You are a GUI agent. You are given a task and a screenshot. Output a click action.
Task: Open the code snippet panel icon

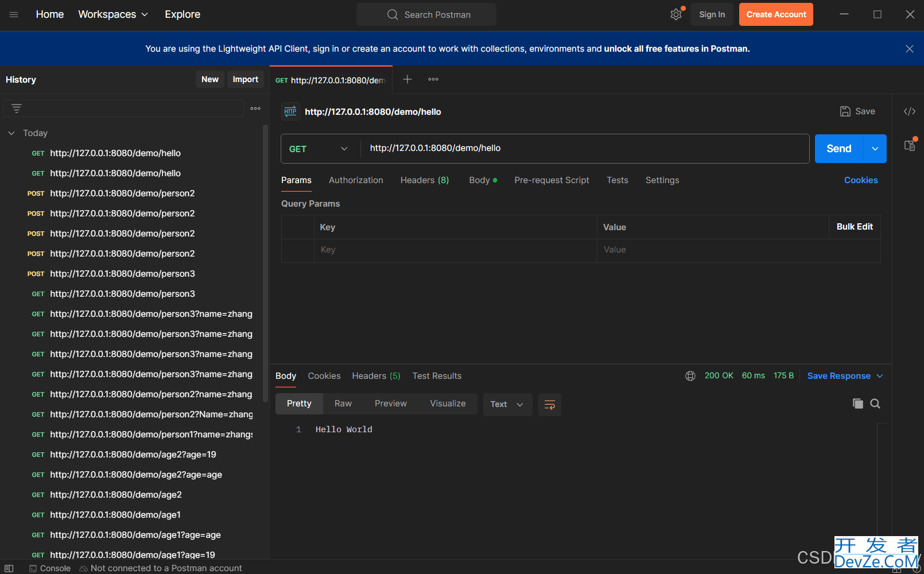[x=910, y=111]
